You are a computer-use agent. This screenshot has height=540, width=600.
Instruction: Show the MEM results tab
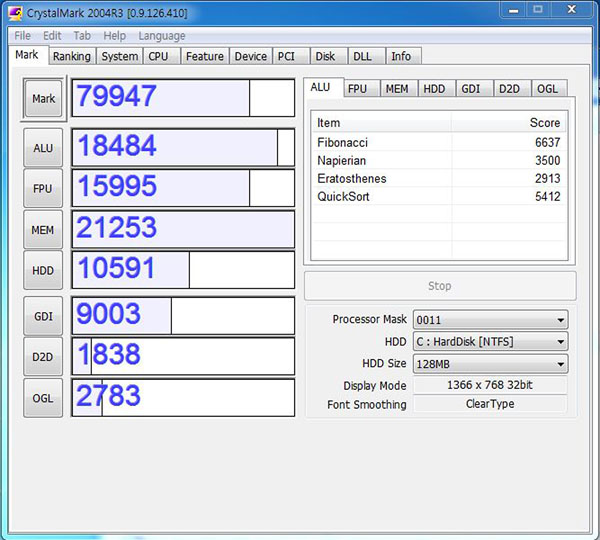point(397,89)
